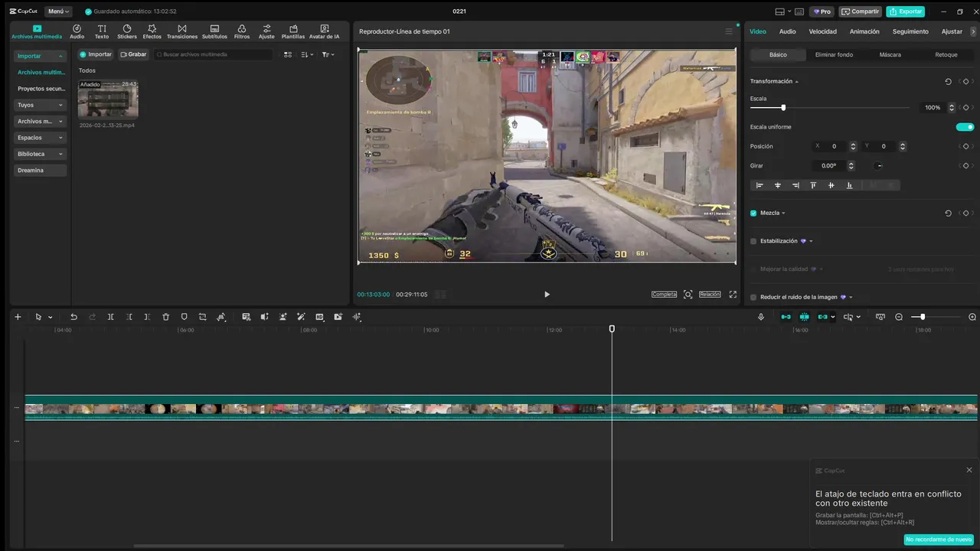
Task: Toggle main track magnet snapping
Action: [786, 317]
